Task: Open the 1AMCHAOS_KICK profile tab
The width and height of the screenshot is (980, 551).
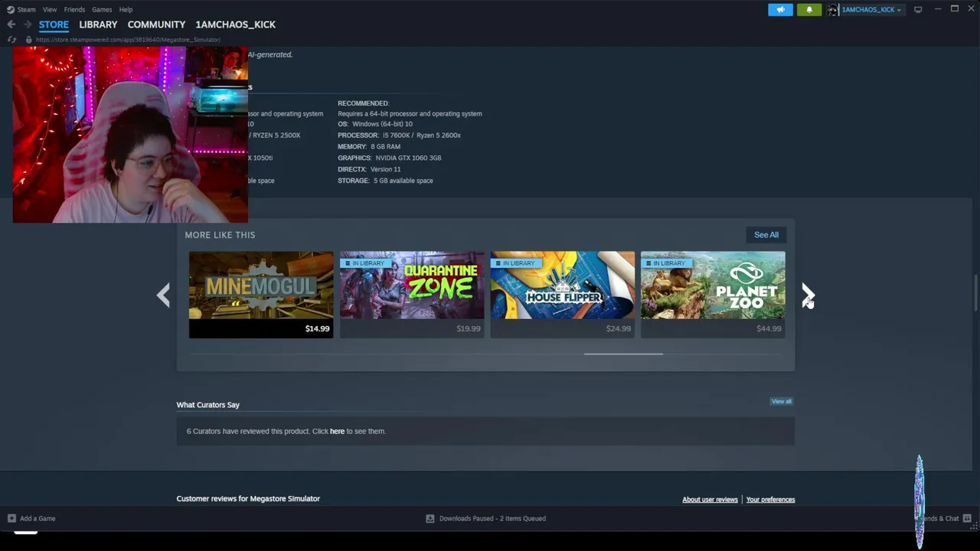Action: [235, 24]
